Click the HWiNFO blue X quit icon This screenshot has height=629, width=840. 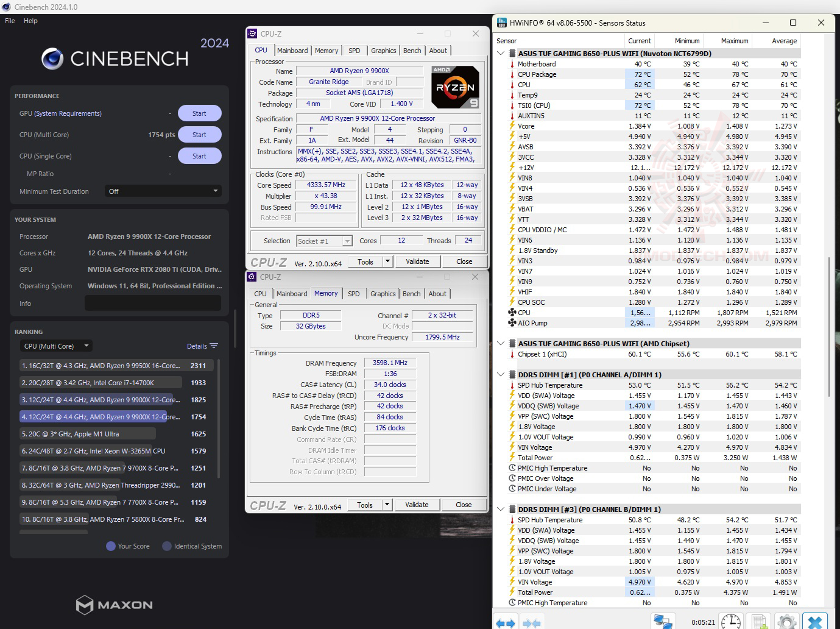tap(815, 622)
